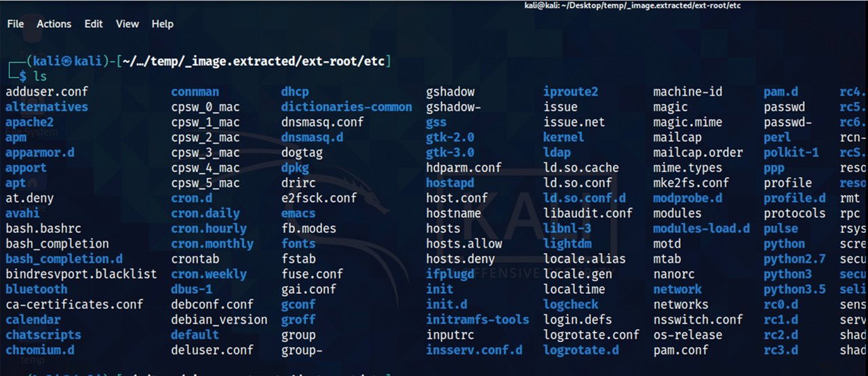Click the debian_version file name
The width and height of the screenshot is (868, 376).
(x=219, y=320)
